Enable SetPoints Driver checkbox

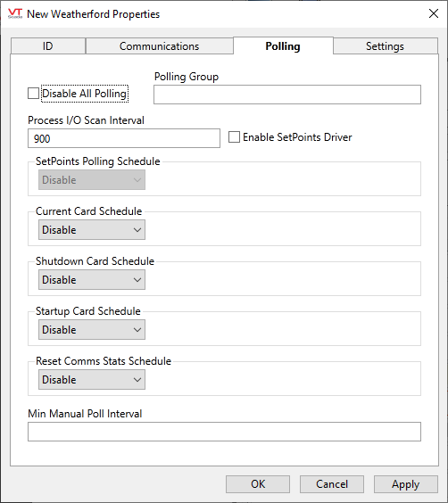[x=234, y=137]
